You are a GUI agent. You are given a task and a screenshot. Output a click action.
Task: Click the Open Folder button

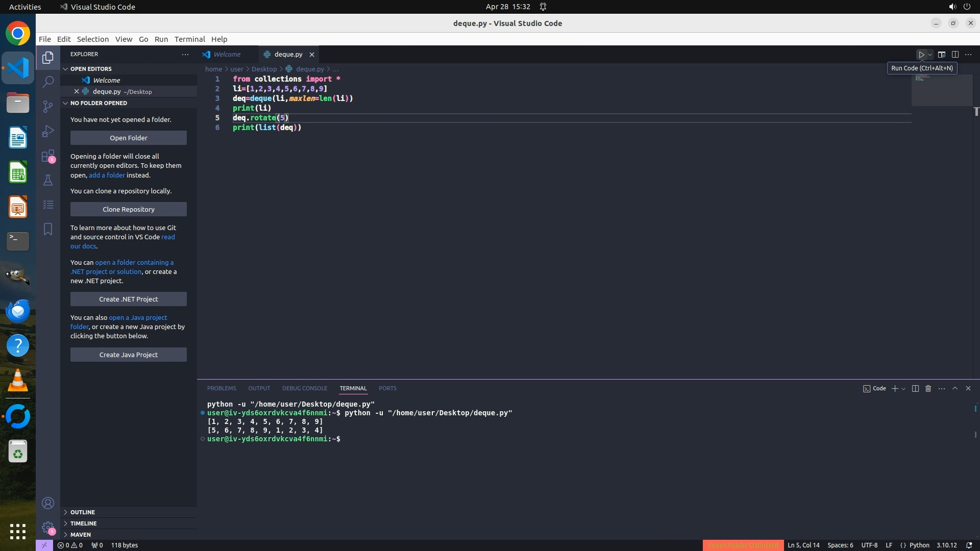(129, 138)
